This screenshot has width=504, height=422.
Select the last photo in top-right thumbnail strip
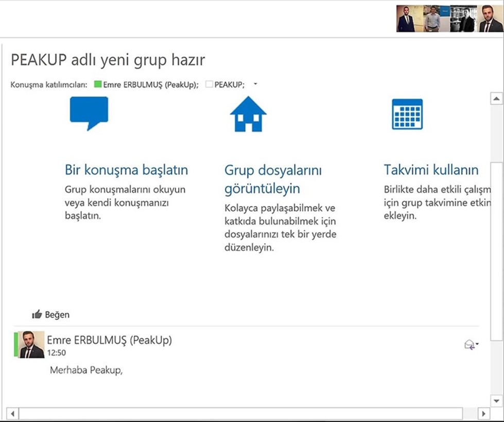coord(490,19)
